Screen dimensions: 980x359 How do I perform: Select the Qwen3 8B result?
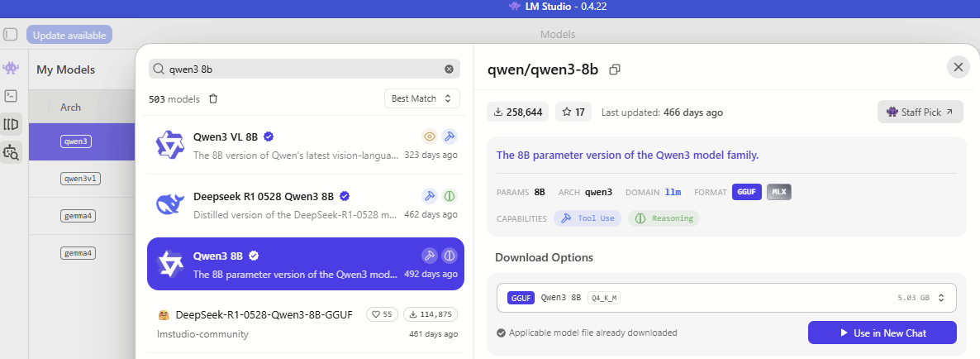click(x=306, y=264)
